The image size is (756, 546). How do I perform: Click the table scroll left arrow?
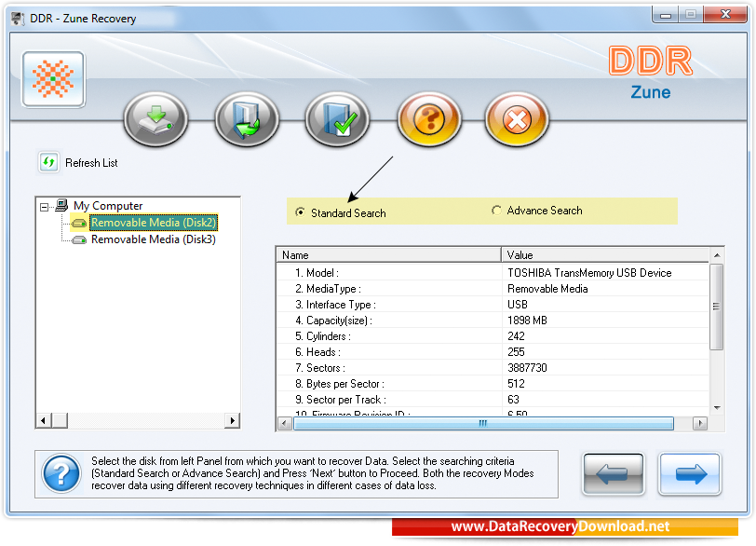click(285, 424)
